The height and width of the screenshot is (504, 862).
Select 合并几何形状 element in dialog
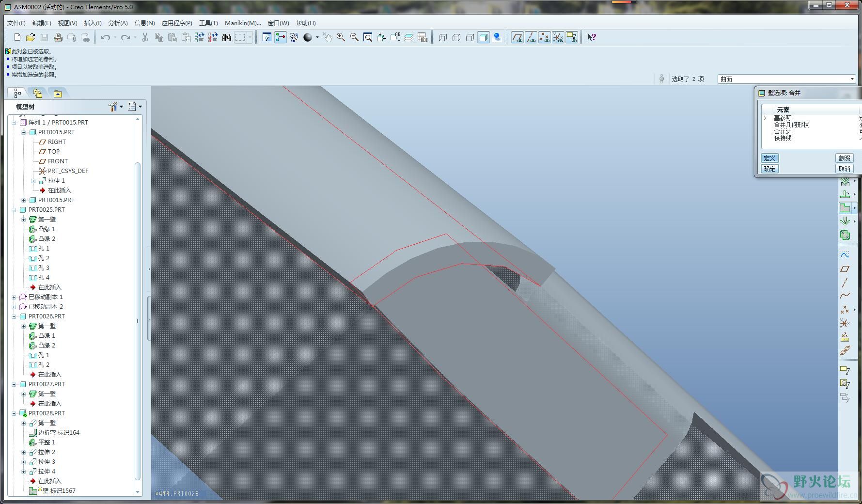pos(791,125)
